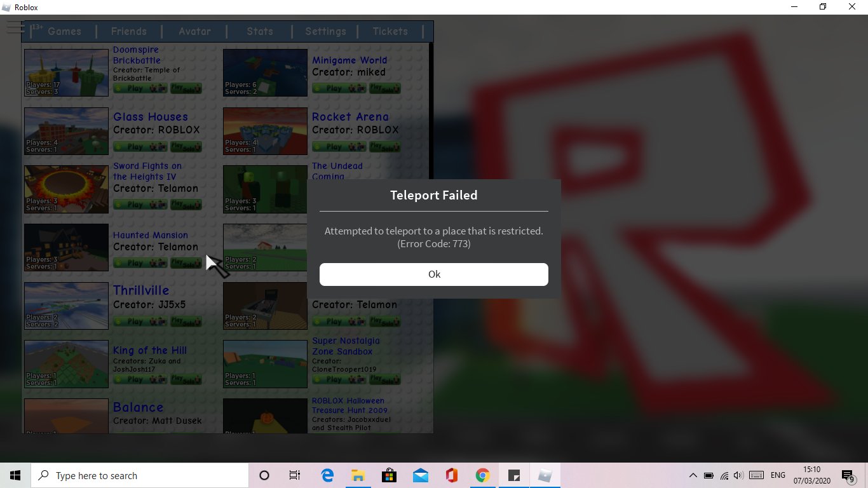Open the Roblox hamburger menu icon
Screen dimensions: 868x488
[15, 27]
